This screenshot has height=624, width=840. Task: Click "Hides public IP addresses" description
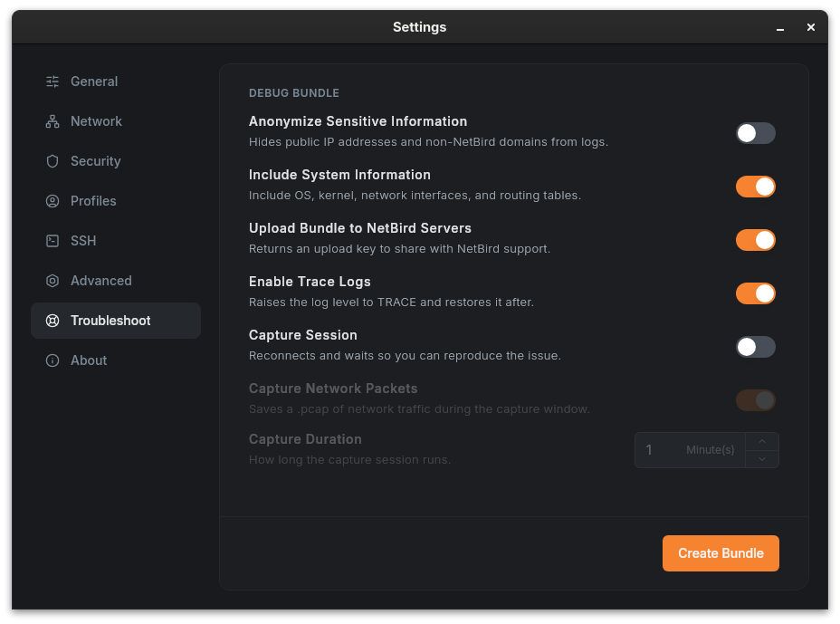(428, 142)
